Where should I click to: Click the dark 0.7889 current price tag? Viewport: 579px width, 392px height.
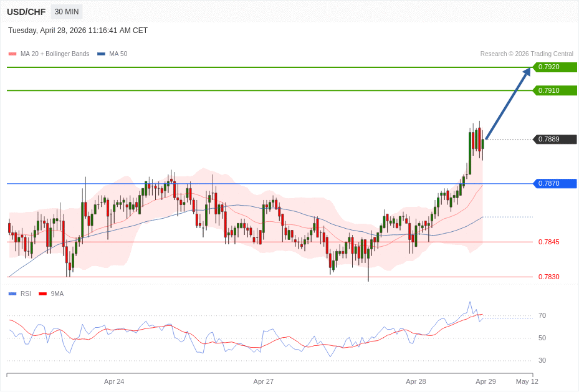tap(554, 140)
